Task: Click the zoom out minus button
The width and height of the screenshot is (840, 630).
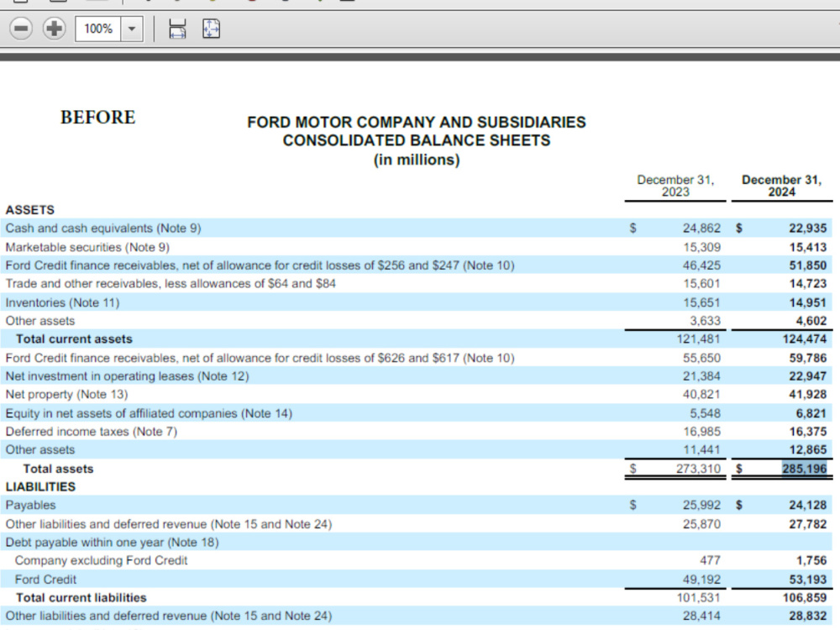Action: 21,29
